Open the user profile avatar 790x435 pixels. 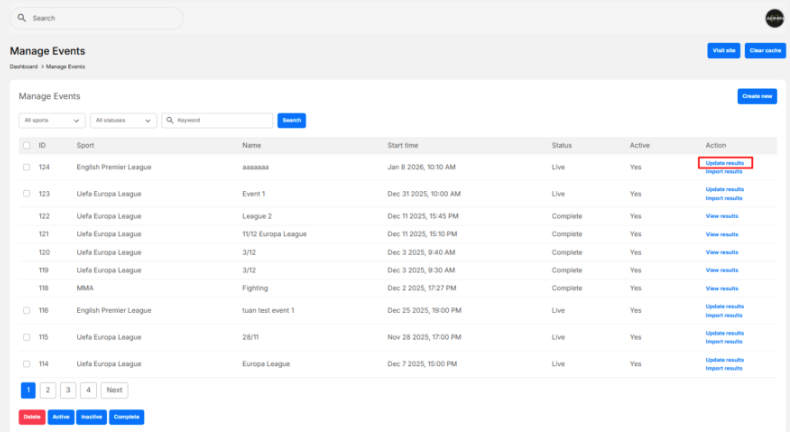[774, 18]
